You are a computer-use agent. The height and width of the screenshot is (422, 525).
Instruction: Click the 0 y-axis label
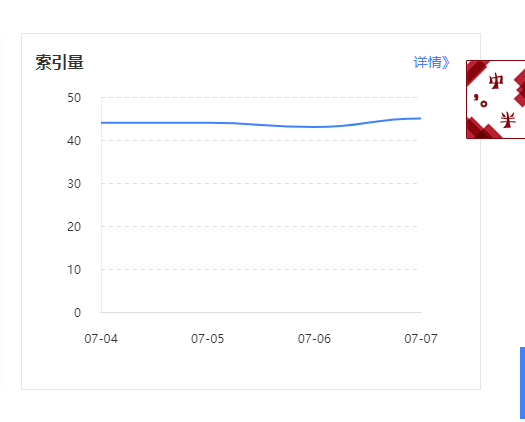tap(77, 312)
